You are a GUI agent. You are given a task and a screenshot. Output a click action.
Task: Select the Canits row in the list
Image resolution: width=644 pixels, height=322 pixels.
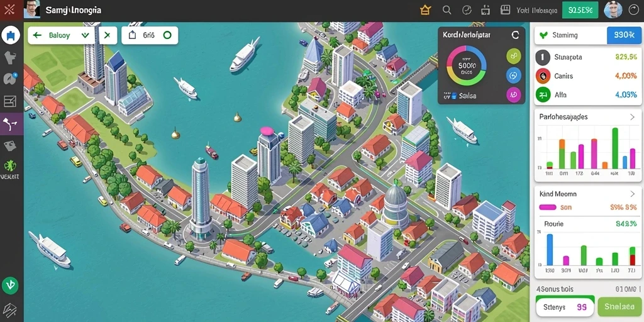(x=587, y=76)
